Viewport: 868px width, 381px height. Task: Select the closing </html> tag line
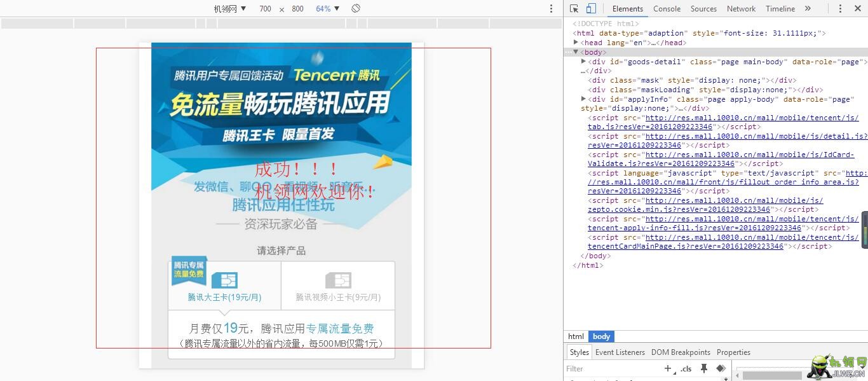588,265
